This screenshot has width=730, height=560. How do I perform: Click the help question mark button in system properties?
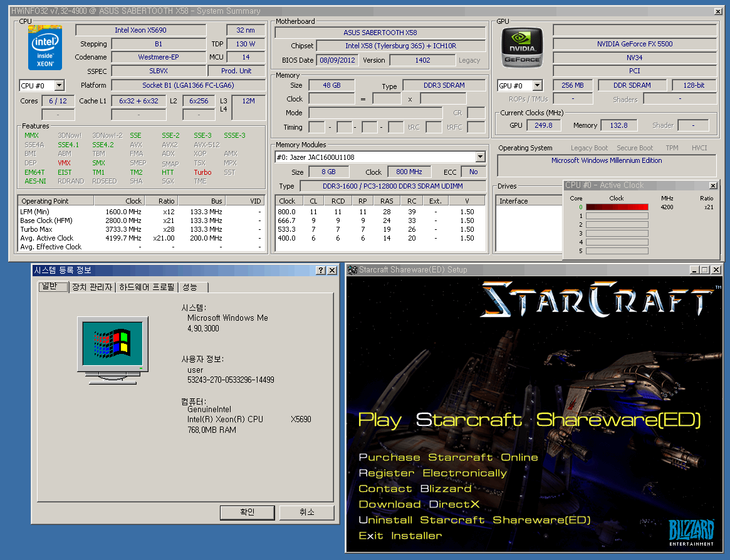(321, 271)
